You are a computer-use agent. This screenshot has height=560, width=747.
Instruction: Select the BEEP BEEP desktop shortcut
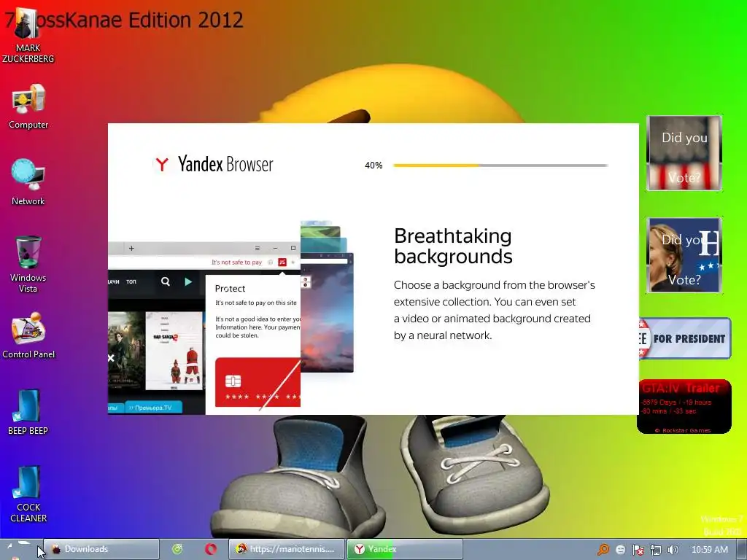click(28, 413)
